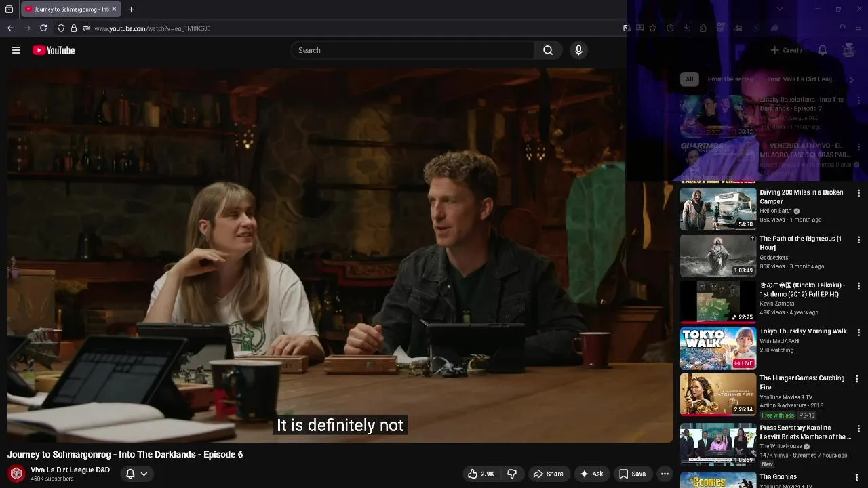Open more options for Smoky Revelations video
The height and width of the screenshot is (488, 868).
pos(859,100)
